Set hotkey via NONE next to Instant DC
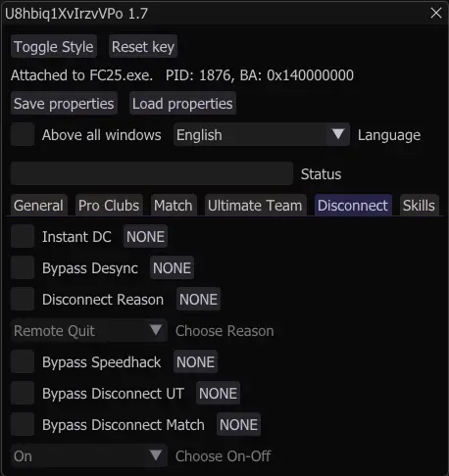The height and width of the screenshot is (476, 449). point(145,236)
